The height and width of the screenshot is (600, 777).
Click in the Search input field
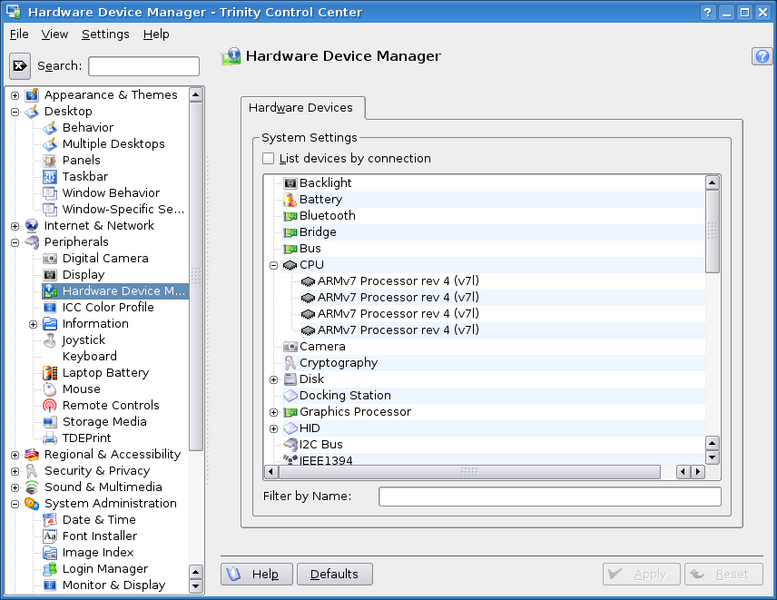[x=144, y=66]
